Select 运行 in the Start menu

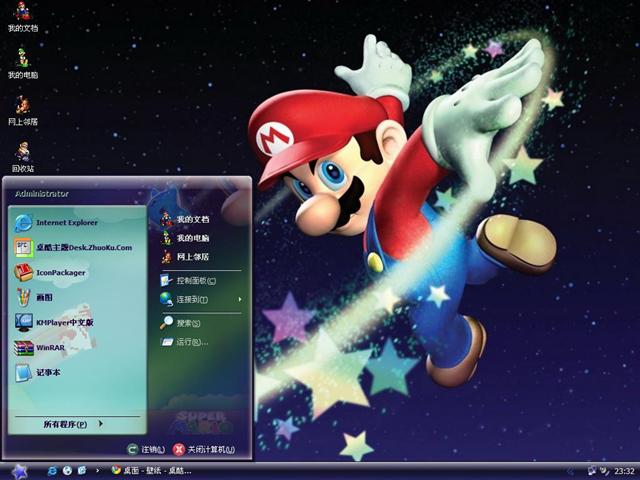(x=190, y=342)
